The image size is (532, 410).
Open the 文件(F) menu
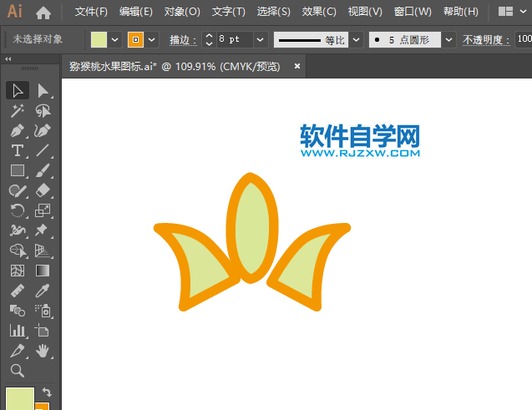(91, 12)
